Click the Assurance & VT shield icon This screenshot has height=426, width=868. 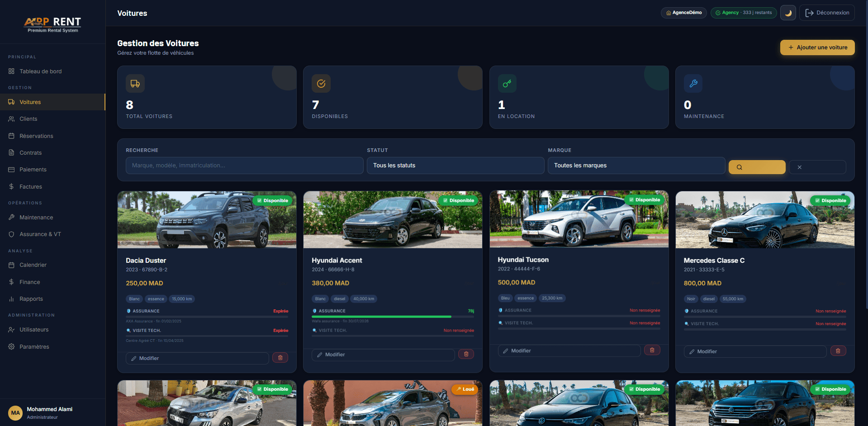coord(11,234)
